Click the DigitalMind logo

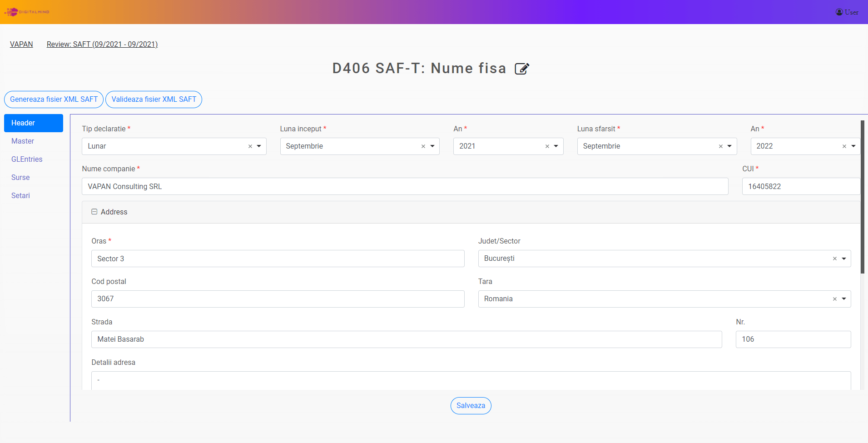tap(27, 12)
